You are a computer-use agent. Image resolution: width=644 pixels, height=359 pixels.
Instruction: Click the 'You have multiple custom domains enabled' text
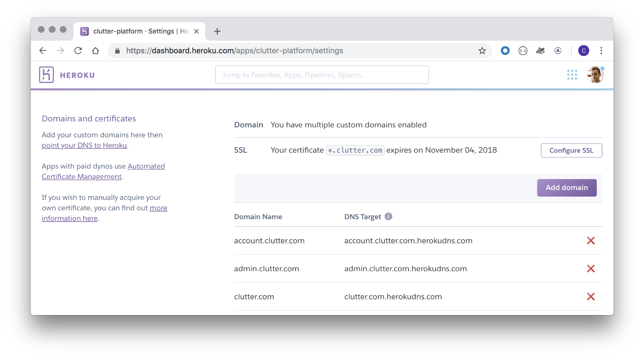pos(349,125)
